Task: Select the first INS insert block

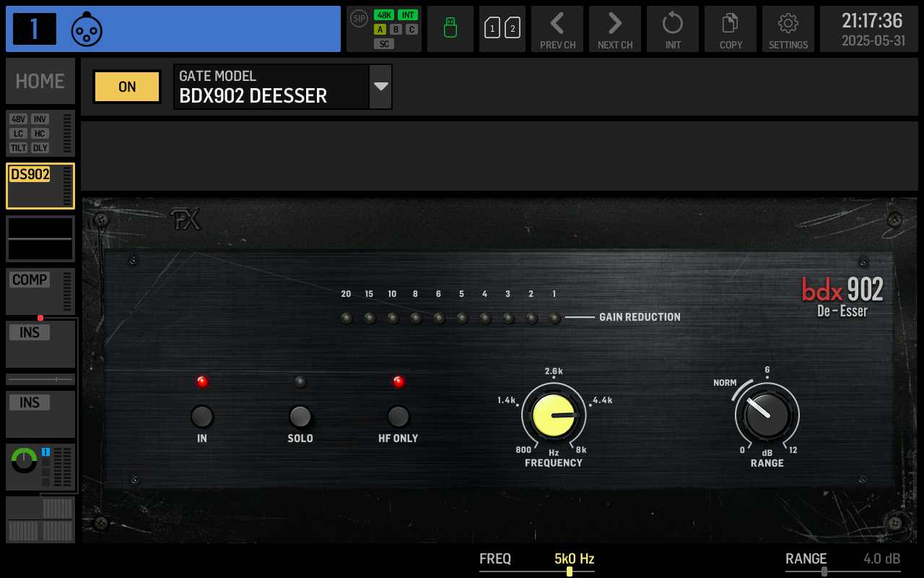Action: [40, 342]
